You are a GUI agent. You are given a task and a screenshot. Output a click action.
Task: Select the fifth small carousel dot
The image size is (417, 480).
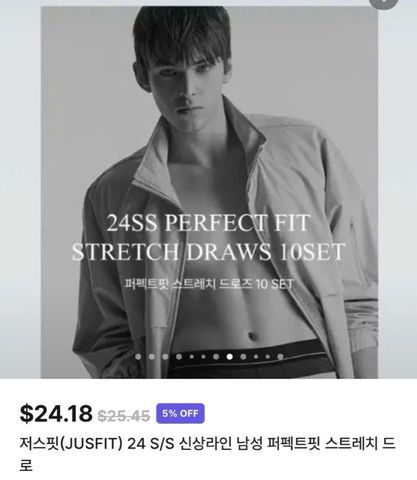click(192, 357)
